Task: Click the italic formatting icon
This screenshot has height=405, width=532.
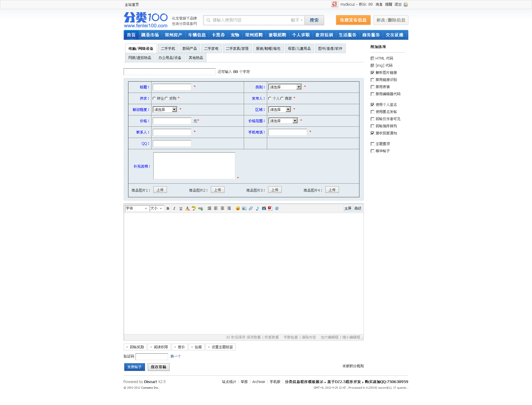Action: [x=174, y=208]
